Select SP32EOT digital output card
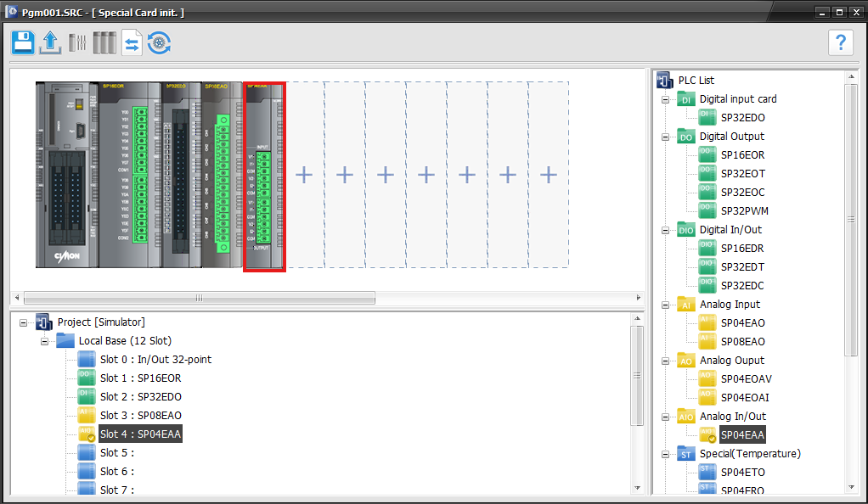Viewport: 868px width, 504px height. (x=743, y=174)
